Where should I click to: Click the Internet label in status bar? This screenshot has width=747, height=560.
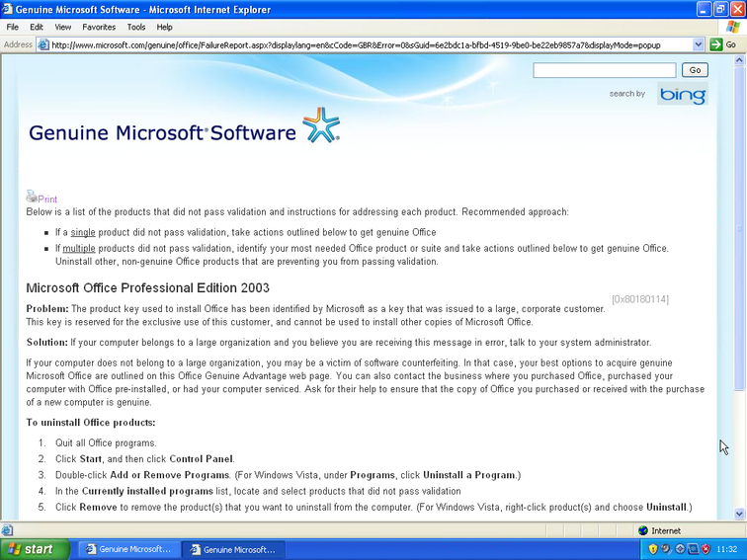click(666, 531)
